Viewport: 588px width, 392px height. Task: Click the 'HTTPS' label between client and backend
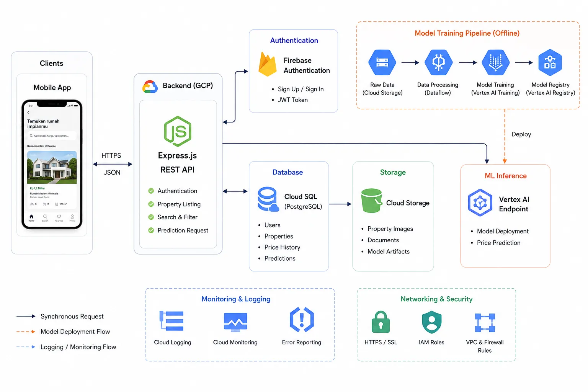tap(111, 155)
